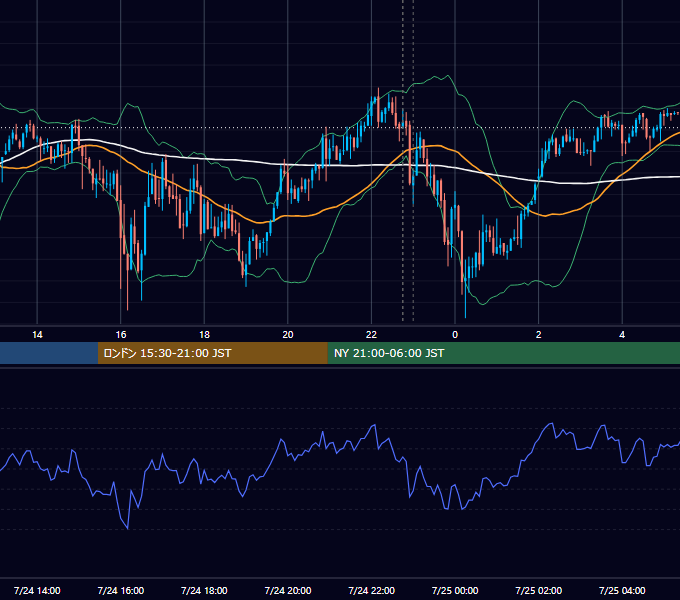Click the 14 hour label on chart axis
Screen dimensions: 680x600
[x=37, y=335]
